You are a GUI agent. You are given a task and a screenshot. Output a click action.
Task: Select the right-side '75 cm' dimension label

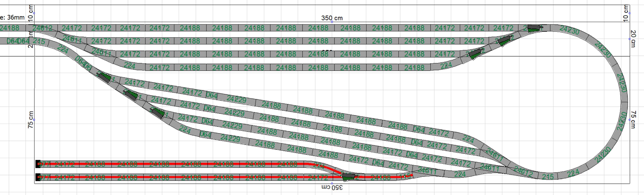pos(633,120)
